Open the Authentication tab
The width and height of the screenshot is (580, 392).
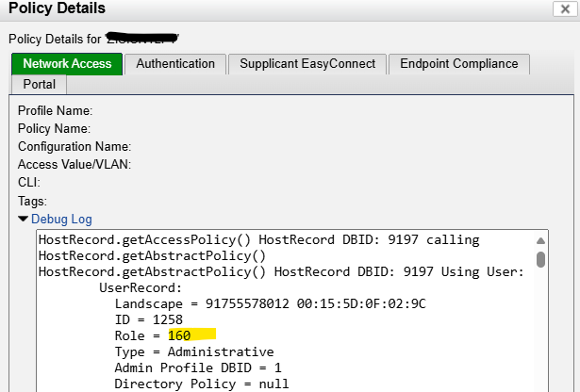[175, 64]
